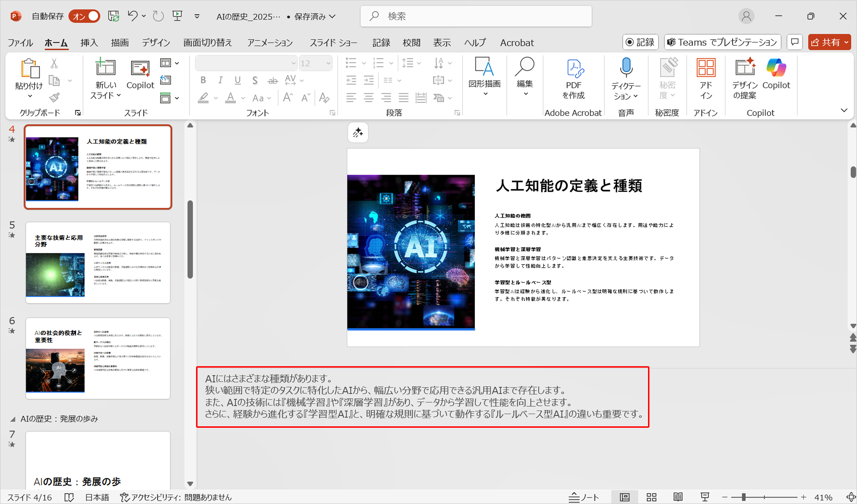Turn off the AutoSave toggle
This screenshot has height=504, width=857.
(x=84, y=16)
